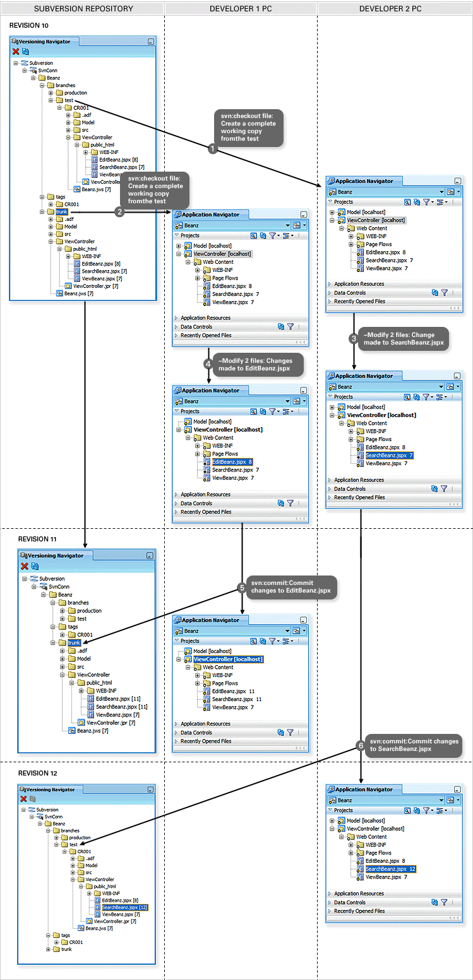Collapse Projects section in navigator with highlighted EditBeanz.jspx 8

pos(177,411)
